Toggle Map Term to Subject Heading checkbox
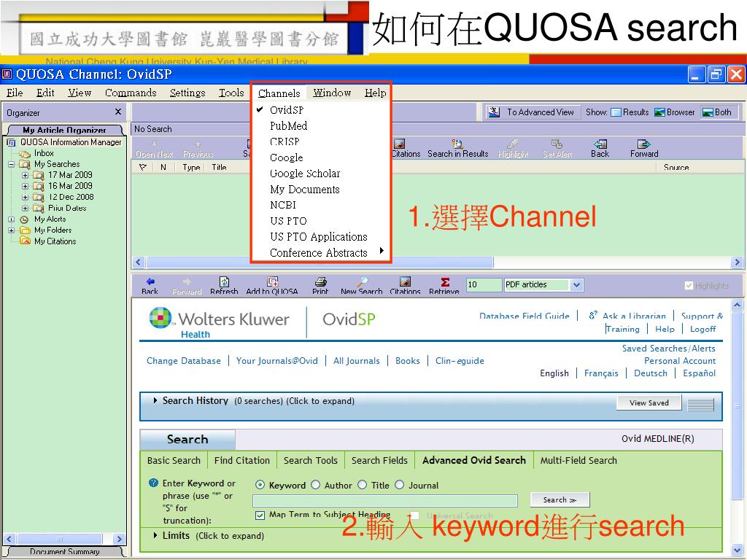 pos(260,516)
